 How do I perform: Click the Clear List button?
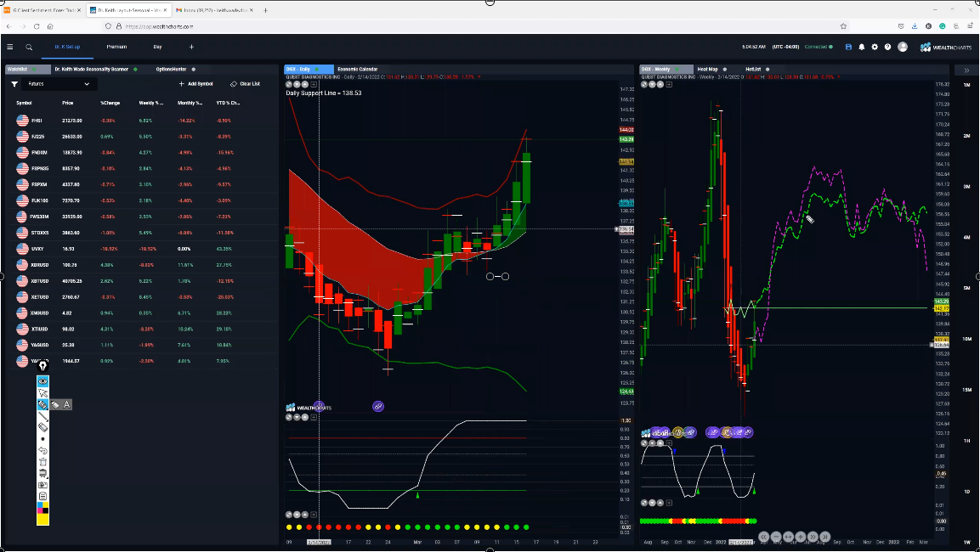click(245, 84)
